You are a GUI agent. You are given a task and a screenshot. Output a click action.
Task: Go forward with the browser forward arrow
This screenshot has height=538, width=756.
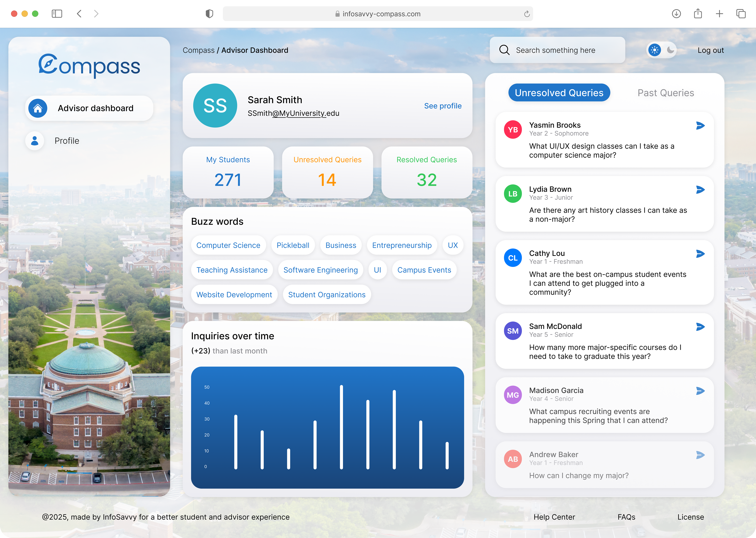[96, 14]
